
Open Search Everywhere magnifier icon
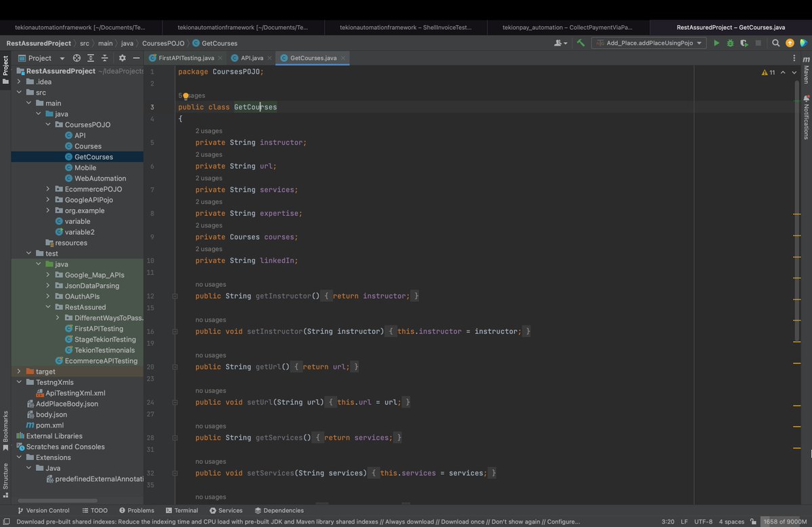point(776,43)
